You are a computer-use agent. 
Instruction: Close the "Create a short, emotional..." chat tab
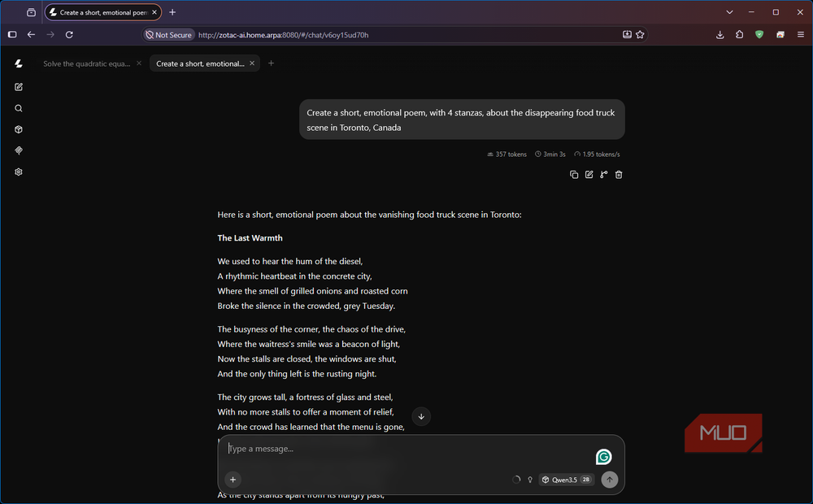pos(252,63)
